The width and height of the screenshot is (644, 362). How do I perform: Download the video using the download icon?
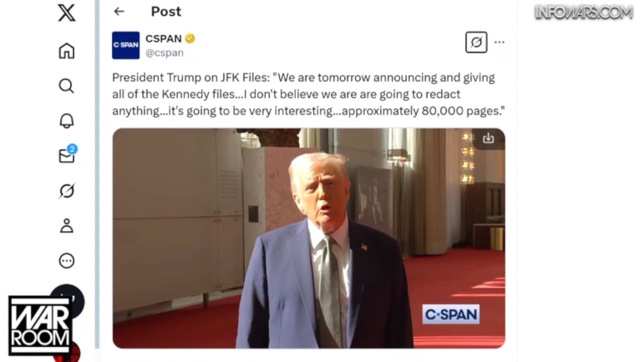click(488, 138)
